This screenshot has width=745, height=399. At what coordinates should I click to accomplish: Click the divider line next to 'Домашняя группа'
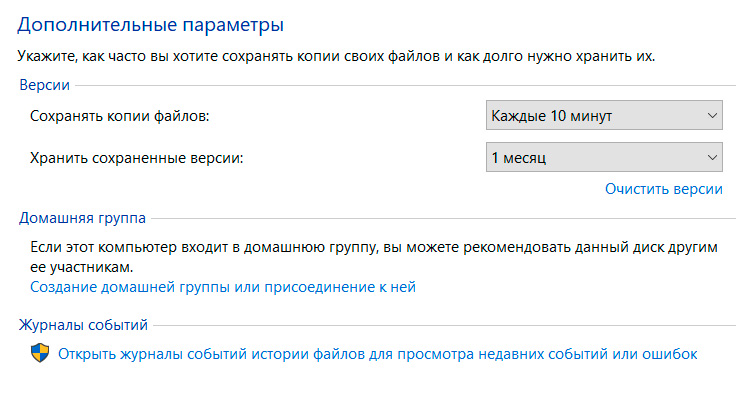443,218
